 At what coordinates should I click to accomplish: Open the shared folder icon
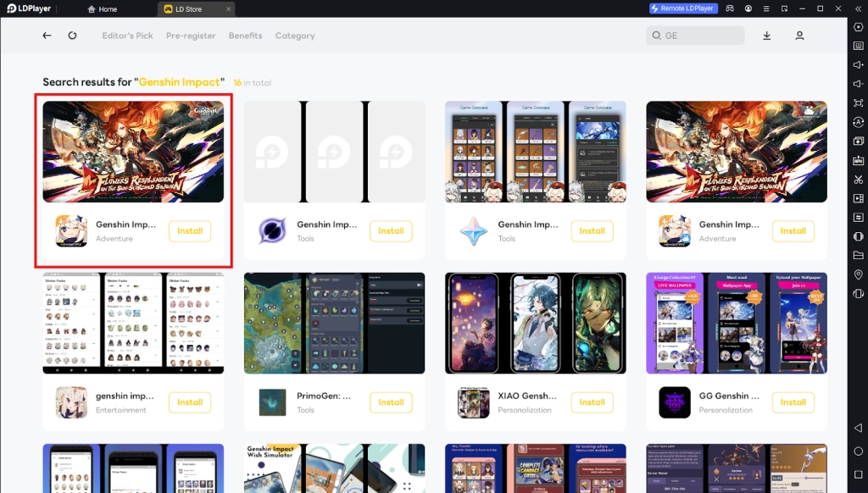pos(858,255)
